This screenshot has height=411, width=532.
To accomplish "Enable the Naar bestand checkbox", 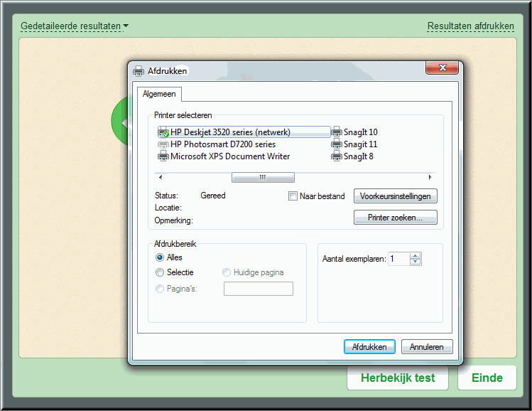I will [x=293, y=196].
